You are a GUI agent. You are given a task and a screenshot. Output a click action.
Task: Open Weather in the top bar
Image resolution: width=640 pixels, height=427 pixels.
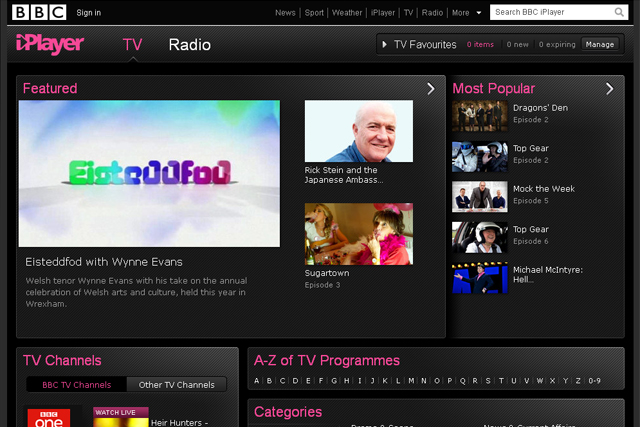347,13
